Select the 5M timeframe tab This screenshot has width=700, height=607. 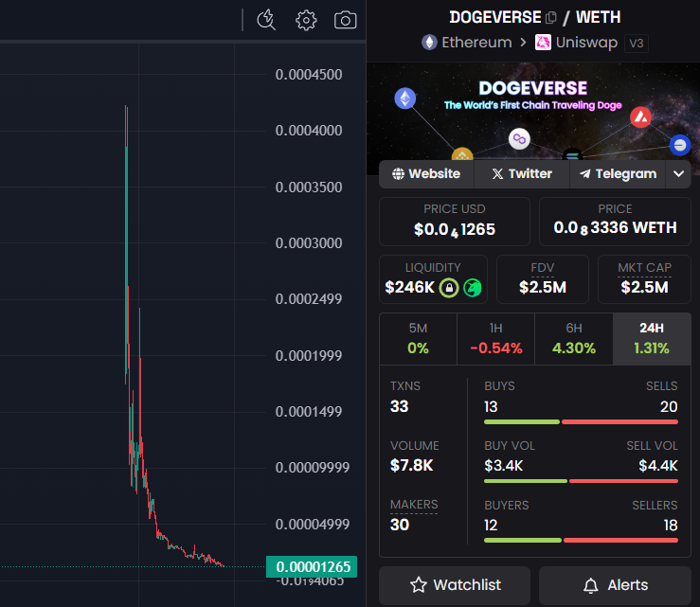tap(419, 339)
